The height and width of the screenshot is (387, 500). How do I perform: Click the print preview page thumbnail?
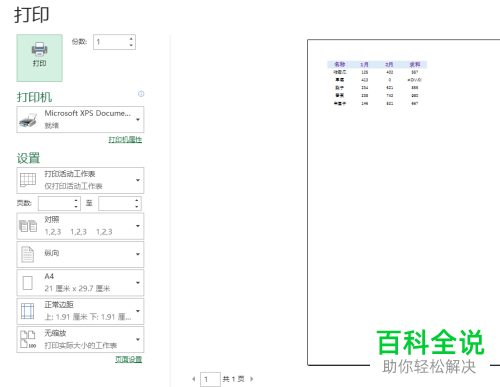(404, 202)
